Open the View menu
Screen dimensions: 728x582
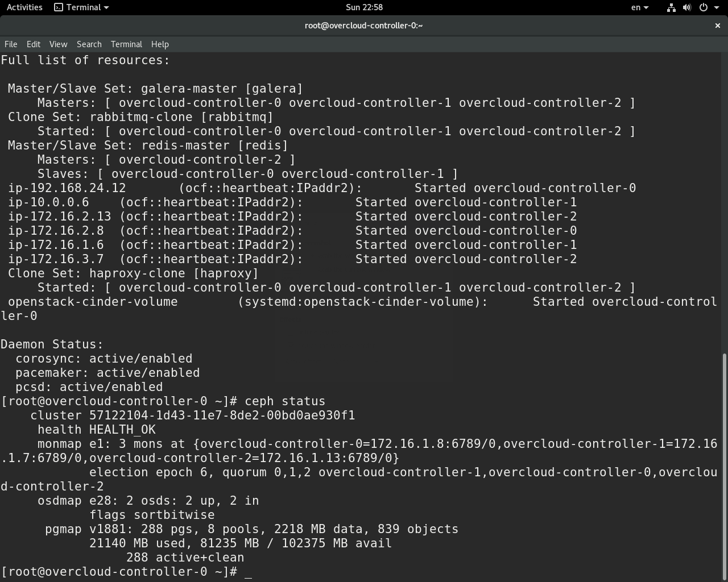[x=58, y=44]
